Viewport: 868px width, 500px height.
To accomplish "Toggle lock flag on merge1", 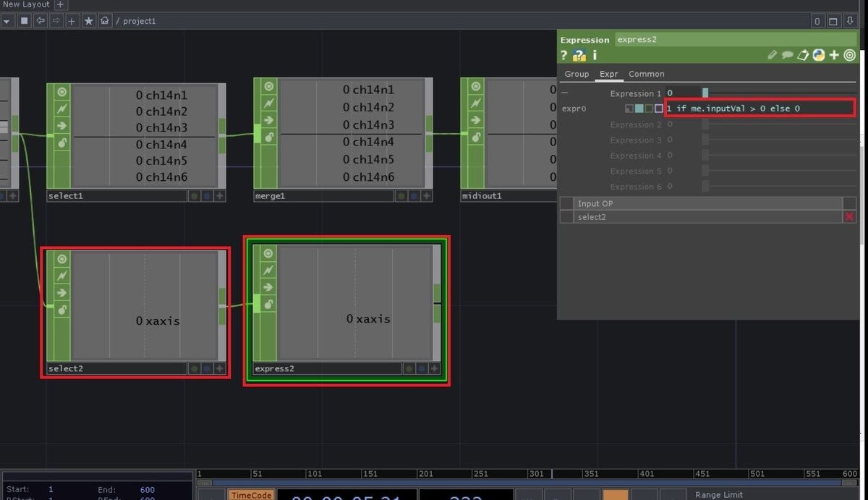I will click(269, 137).
